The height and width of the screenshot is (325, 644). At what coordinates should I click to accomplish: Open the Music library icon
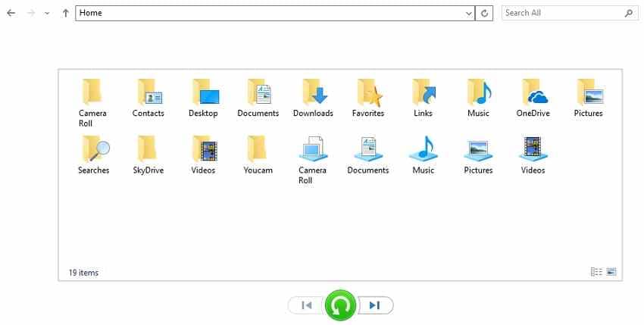423,155
